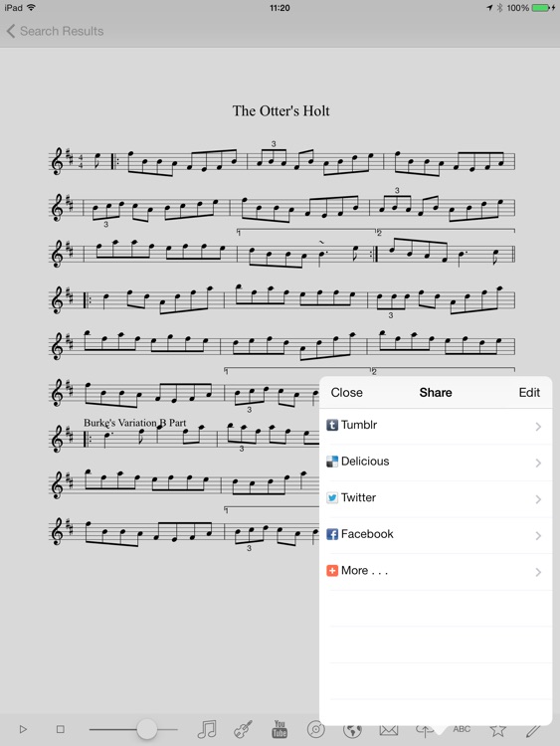Viewport: 560px width, 746px height.
Task: Open the YouTube icon in bottom toolbar
Action: click(280, 729)
